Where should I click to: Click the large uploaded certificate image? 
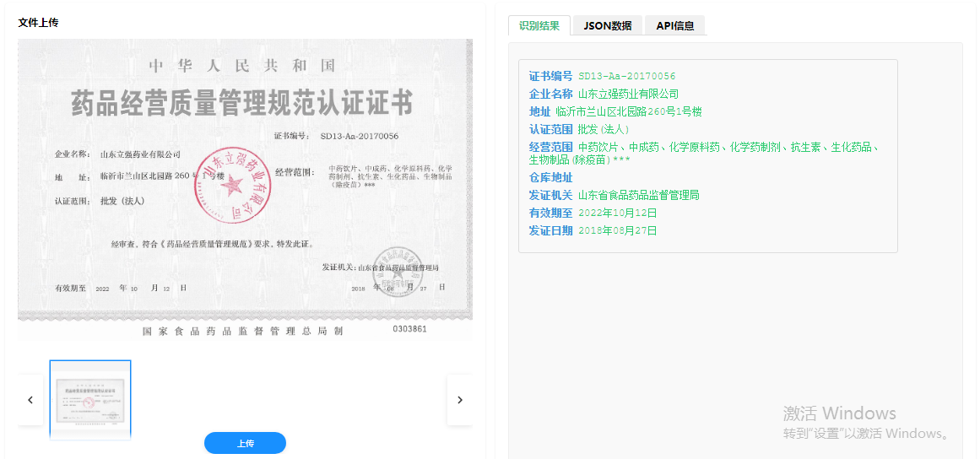click(245, 190)
